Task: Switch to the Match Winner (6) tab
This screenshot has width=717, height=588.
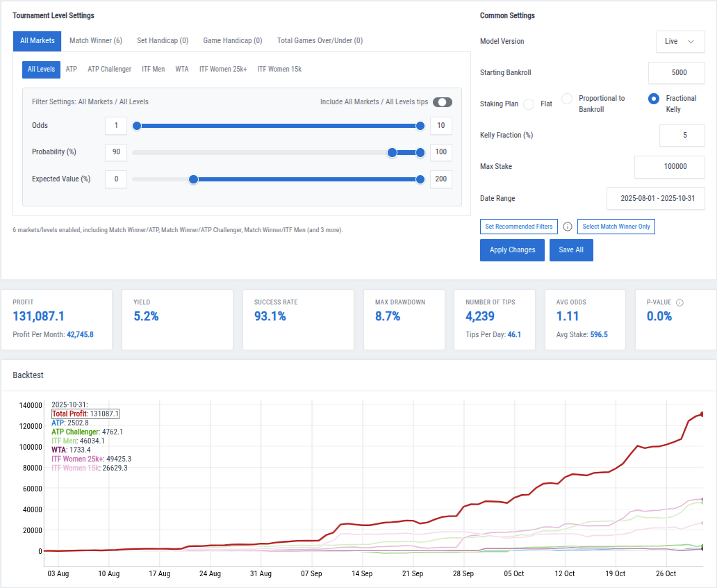Action: coord(96,41)
